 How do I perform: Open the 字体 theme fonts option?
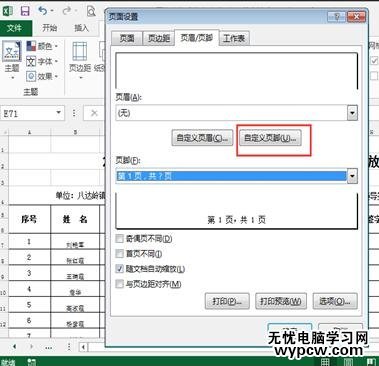[x=41, y=61]
